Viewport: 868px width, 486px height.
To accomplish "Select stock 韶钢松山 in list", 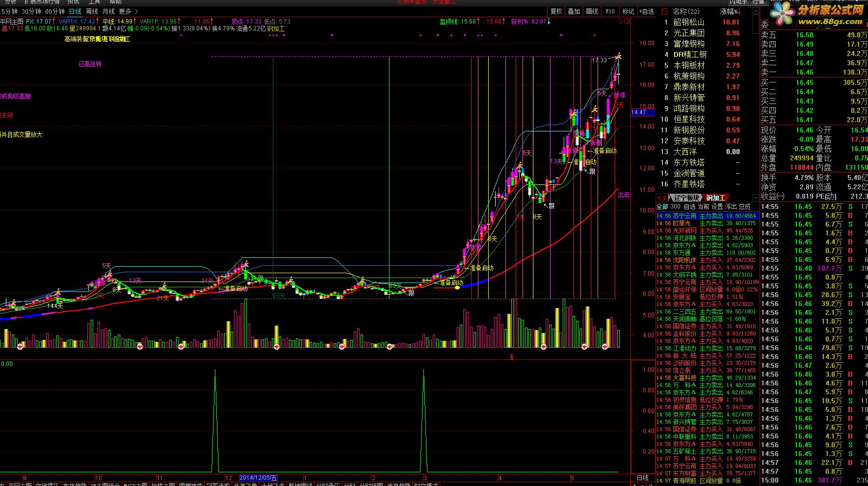I will [688, 22].
